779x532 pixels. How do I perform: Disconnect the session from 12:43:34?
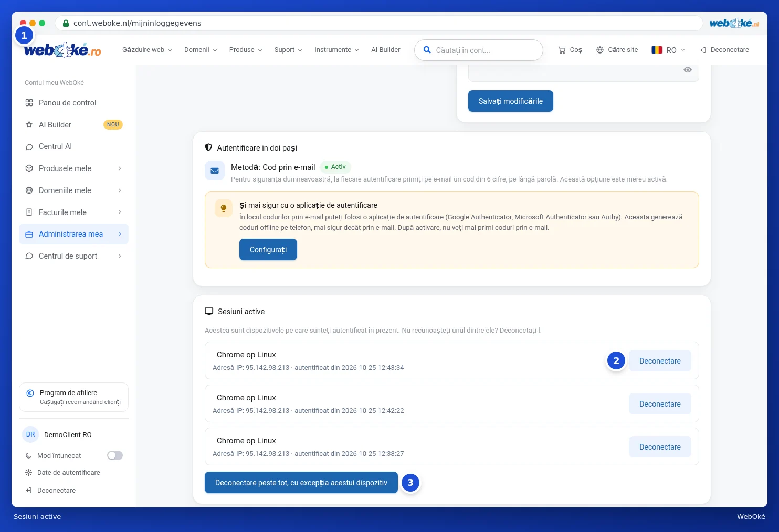tap(660, 361)
